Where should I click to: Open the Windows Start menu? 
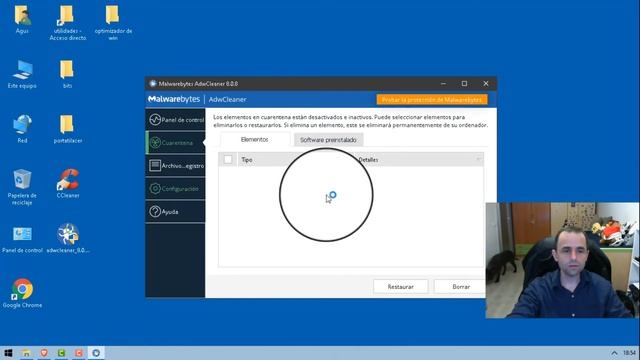click(8, 353)
